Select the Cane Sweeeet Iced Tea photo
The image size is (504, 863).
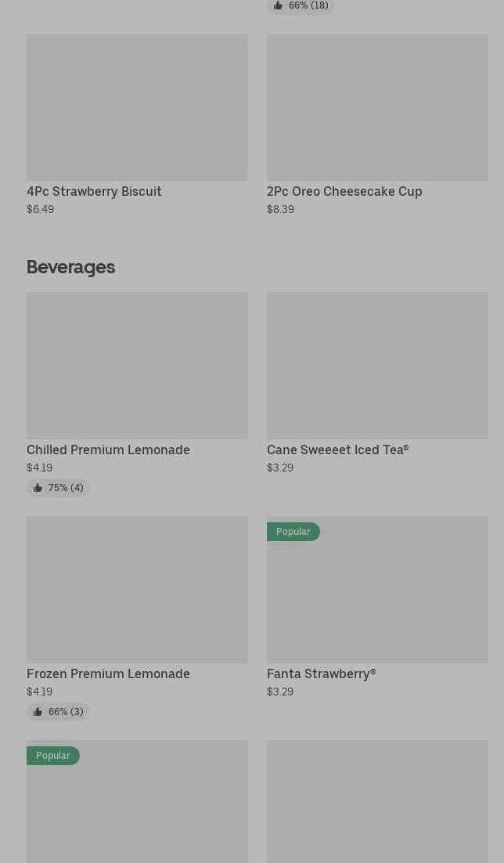377,366
